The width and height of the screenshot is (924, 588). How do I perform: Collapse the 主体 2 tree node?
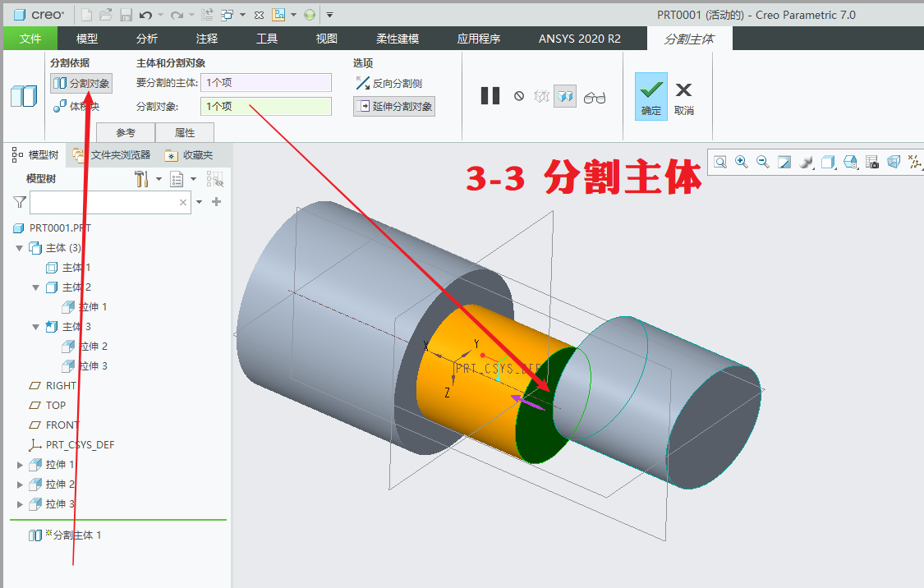pyautogui.click(x=36, y=287)
